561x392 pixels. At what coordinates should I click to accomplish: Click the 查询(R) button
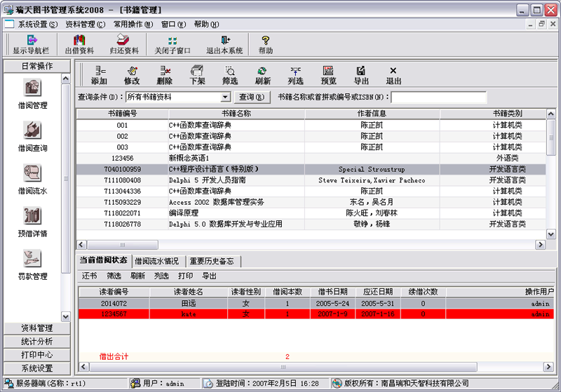click(252, 97)
